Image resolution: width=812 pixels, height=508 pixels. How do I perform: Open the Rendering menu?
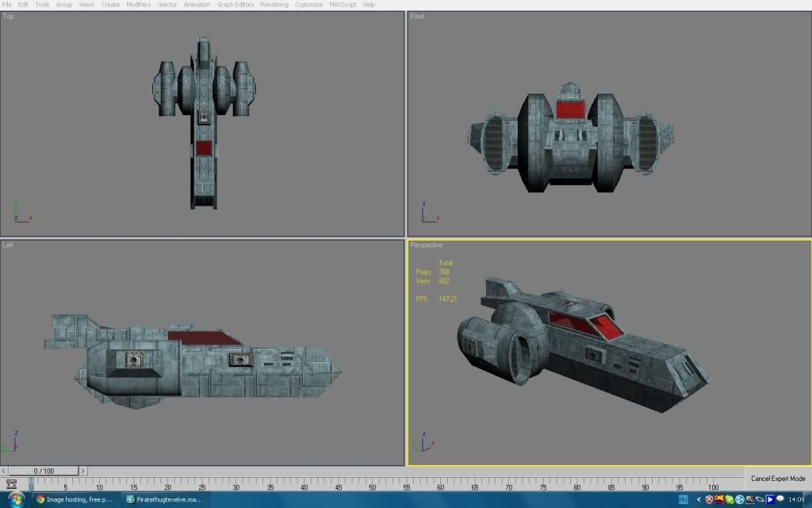pyautogui.click(x=274, y=5)
